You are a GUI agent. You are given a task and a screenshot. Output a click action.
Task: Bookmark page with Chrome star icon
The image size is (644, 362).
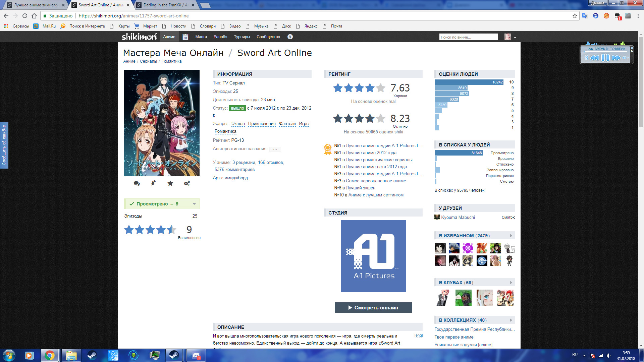pyautogui.click(x=575, y=16)
